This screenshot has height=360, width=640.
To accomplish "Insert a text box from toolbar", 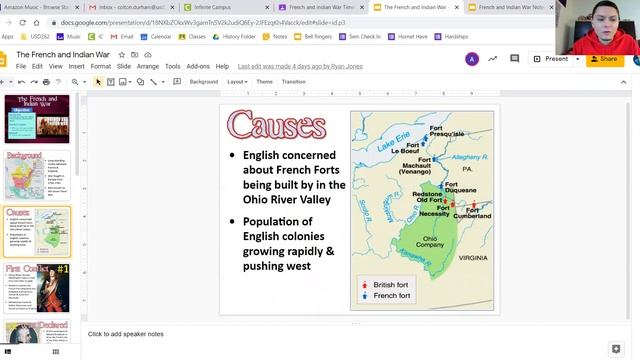I will [111, 82].
